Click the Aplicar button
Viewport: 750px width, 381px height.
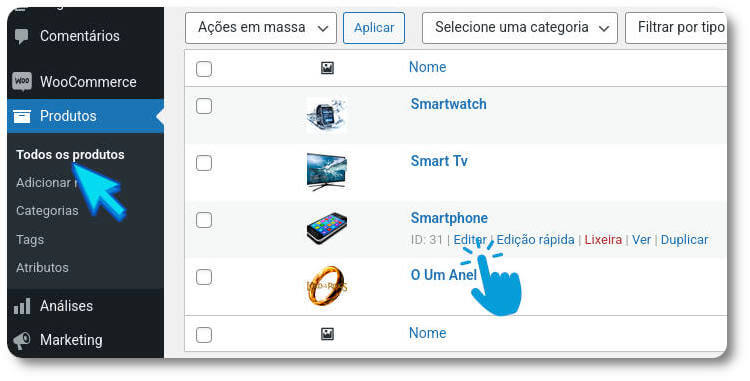coord(374,28)
